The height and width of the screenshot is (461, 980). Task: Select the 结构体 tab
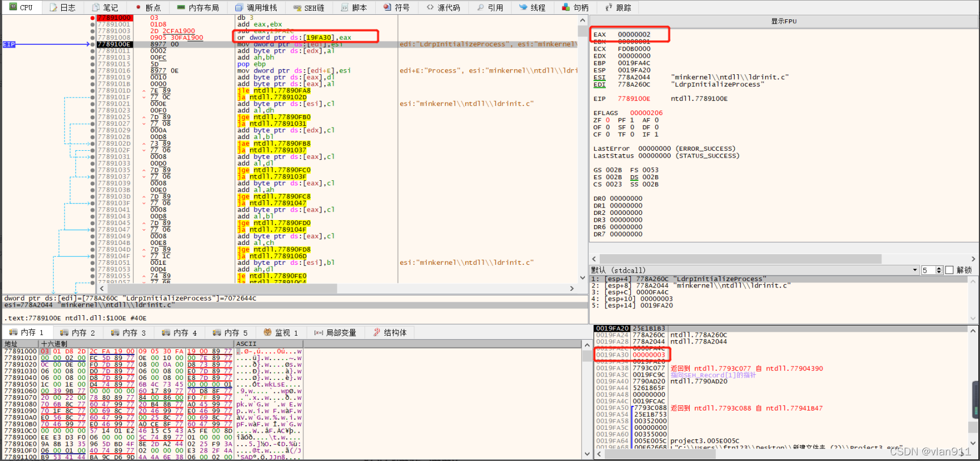(390, 332)
